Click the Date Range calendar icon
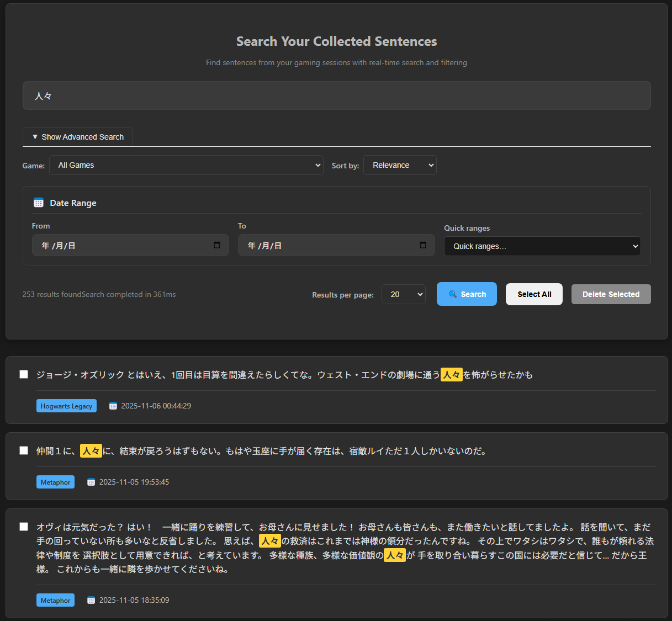The height and width of the screenshot is (621, 672). pos(39,203)
